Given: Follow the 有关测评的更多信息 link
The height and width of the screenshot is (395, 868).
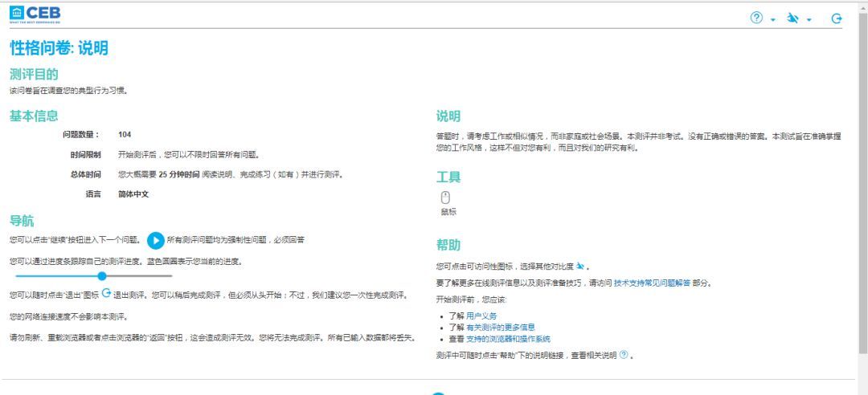Looking at the screenshot, I should 501,328.
